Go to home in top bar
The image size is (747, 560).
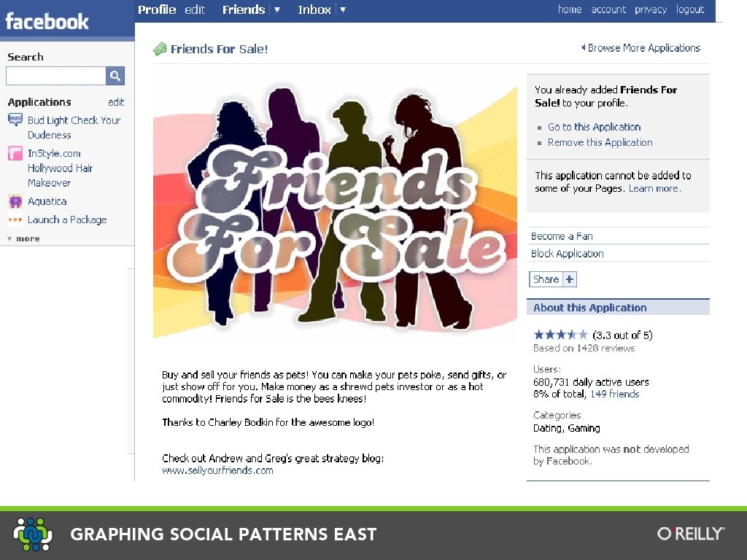570,9
